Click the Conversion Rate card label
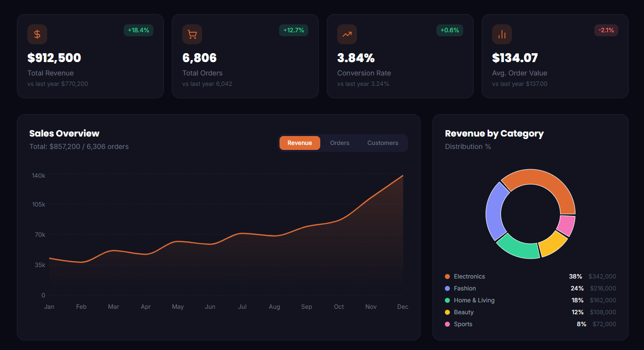Screen dimensions: 644x350 (x=364, y=73)
